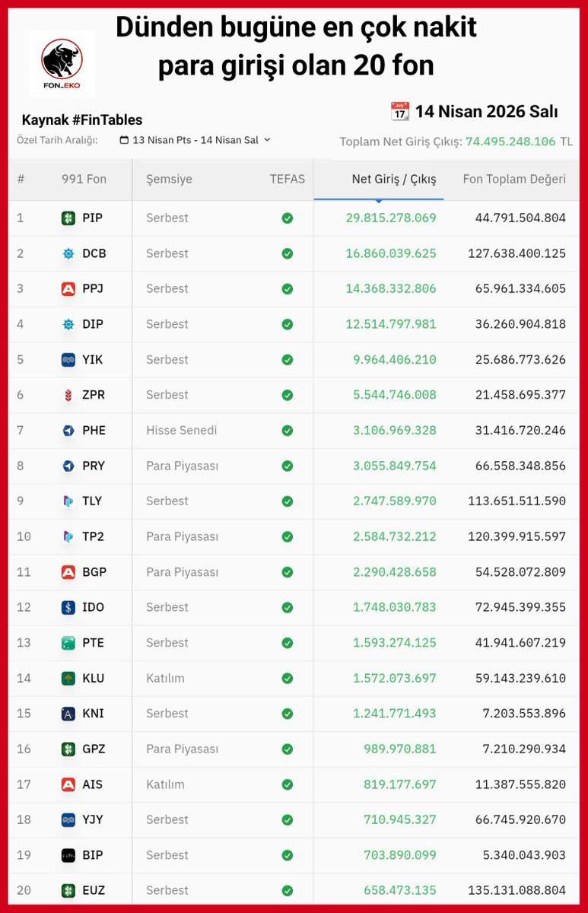Click EUZ total value 135.131.088.804
The image size is (588, 913).
517,890
